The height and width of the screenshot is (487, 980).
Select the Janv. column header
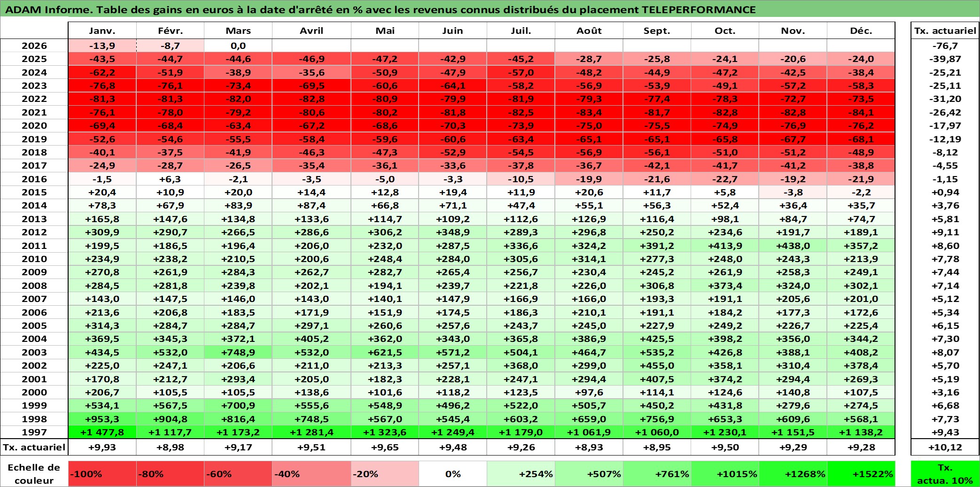pyautogui.click(x=102, y=31)
